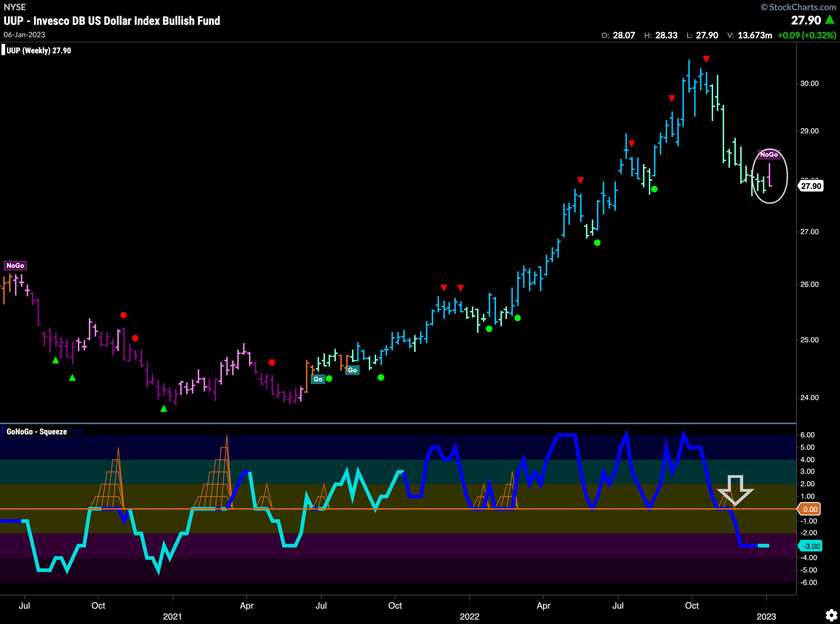
Task: Click the 26.00 price axis label
Action: click(x=809, y=285)
